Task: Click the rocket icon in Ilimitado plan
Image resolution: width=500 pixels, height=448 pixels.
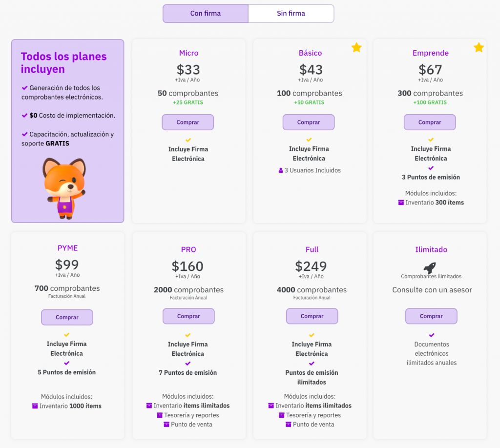Action: coord(430,267)
